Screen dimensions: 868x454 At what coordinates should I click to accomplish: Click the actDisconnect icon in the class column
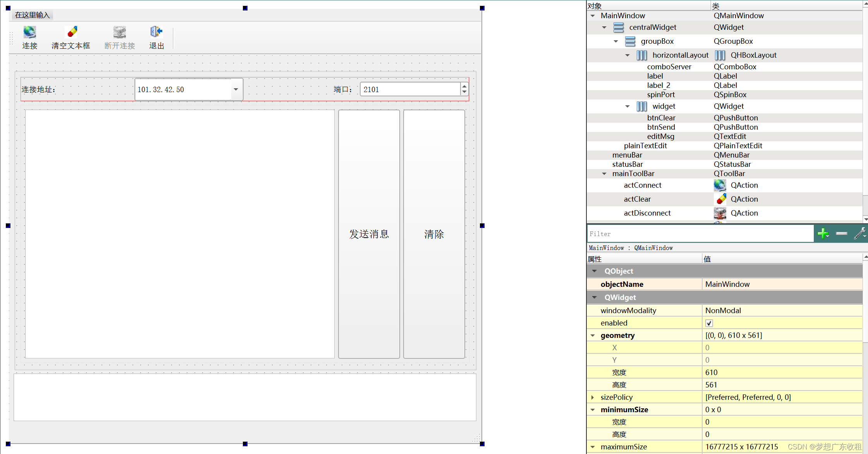720,213
